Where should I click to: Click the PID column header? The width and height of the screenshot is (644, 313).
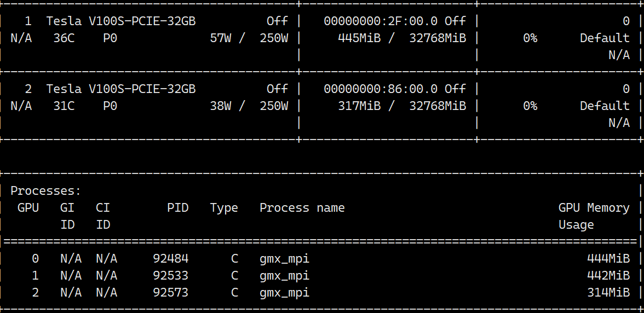pyautogui.click(x=178, y=207)
